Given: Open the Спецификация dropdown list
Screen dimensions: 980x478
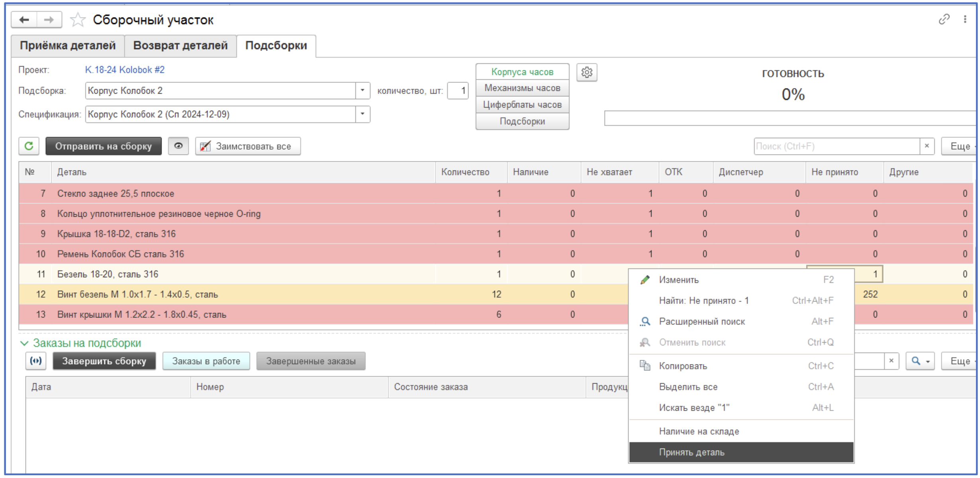Looking at the screenshot, I should 362,114.
